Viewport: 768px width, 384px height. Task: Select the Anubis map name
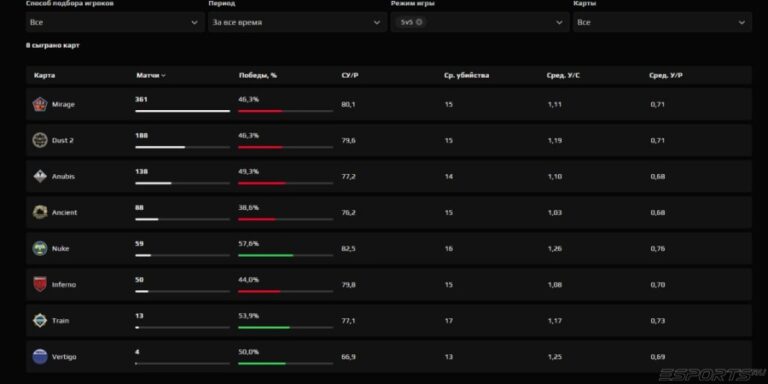tap(63, 176)
